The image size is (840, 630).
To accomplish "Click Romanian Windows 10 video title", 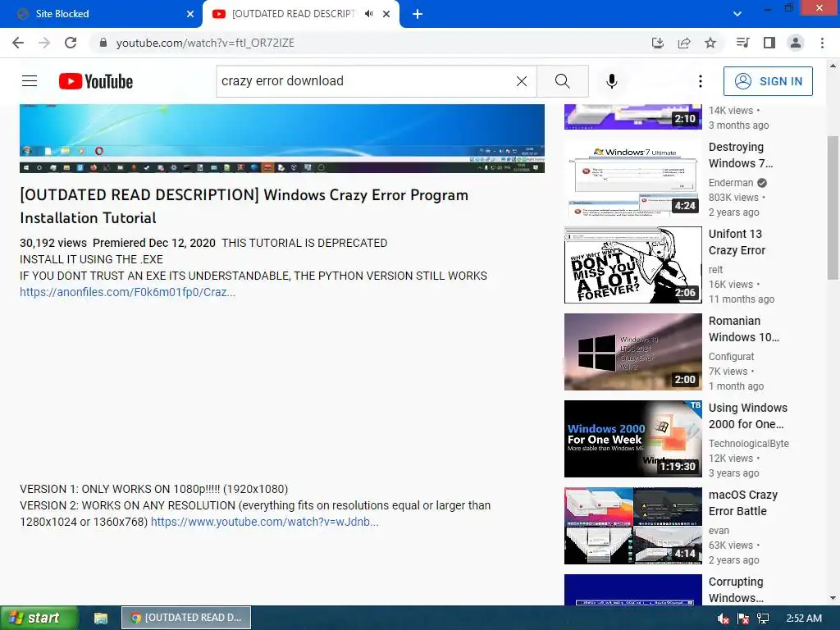I will (x=744, y=329).
